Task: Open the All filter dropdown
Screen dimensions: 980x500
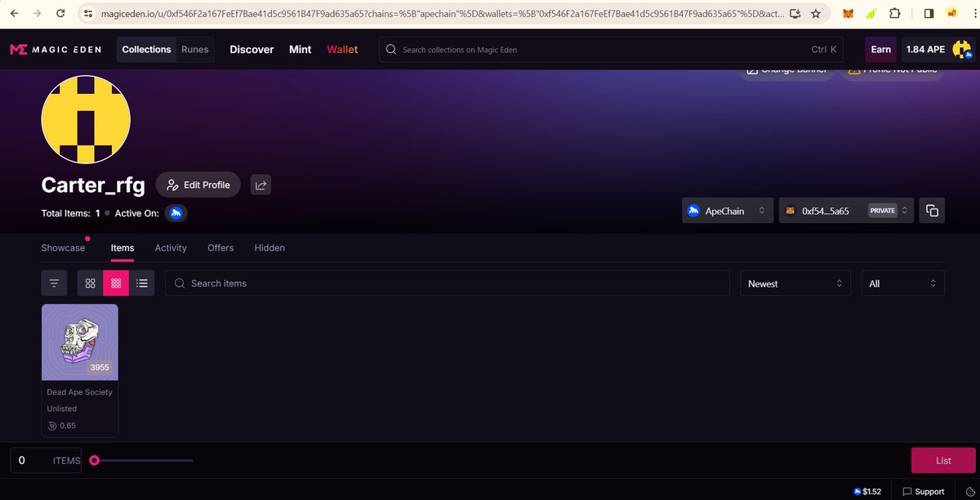Action: [x=903, y=283]
